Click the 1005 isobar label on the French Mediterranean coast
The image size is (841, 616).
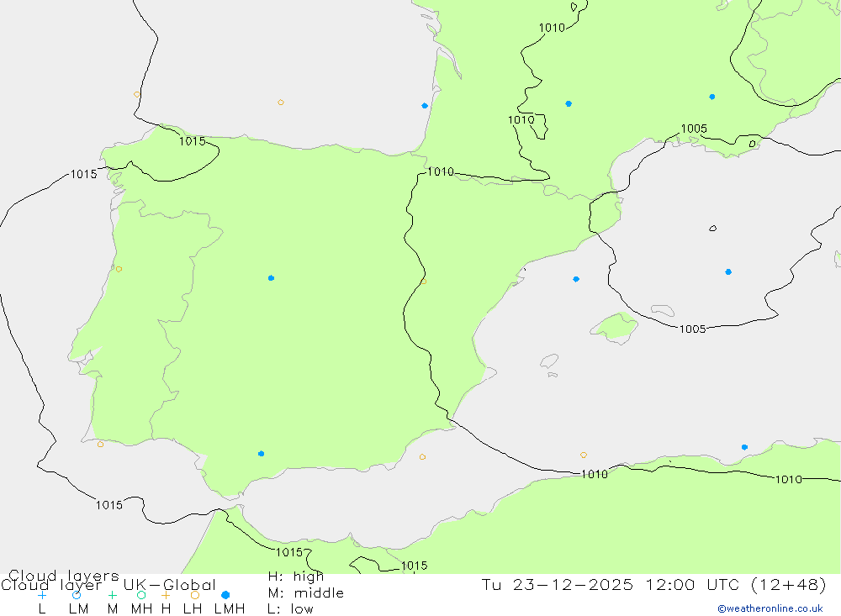694,129
